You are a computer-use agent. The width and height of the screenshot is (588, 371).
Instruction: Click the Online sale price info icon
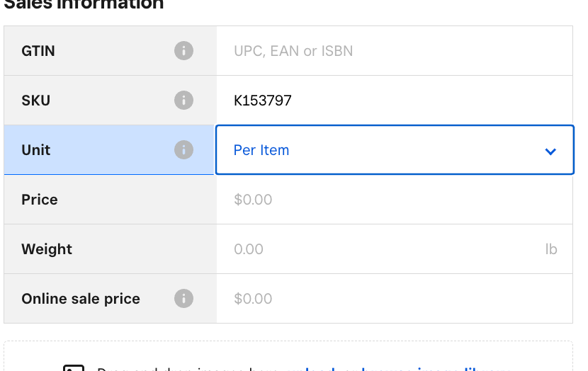183,299
